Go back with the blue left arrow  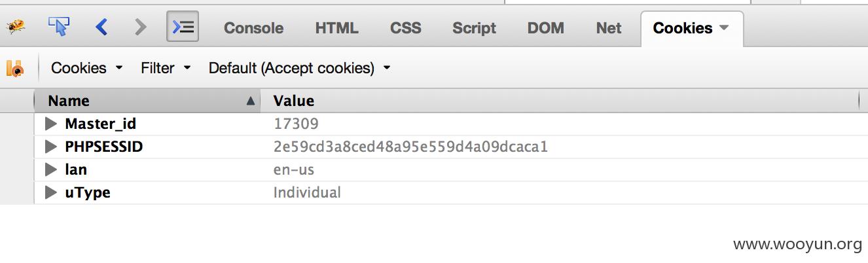(101, 27)
